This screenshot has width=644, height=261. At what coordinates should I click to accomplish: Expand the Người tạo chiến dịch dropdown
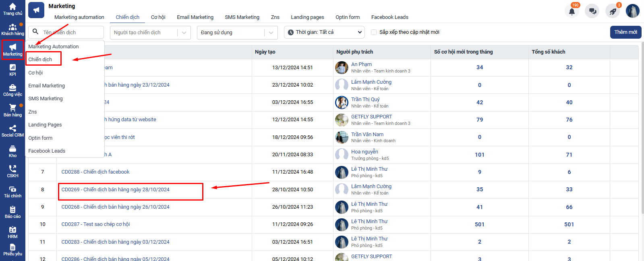point(150,33)
